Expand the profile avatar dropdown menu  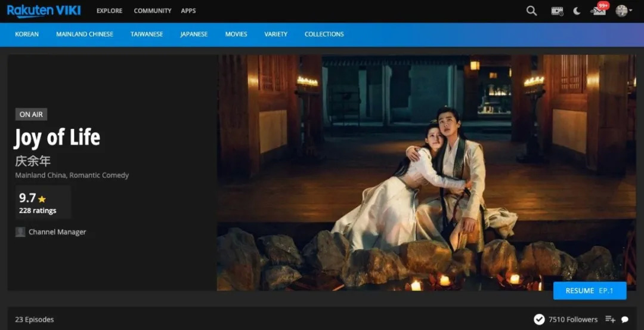[x=623, y=11]
